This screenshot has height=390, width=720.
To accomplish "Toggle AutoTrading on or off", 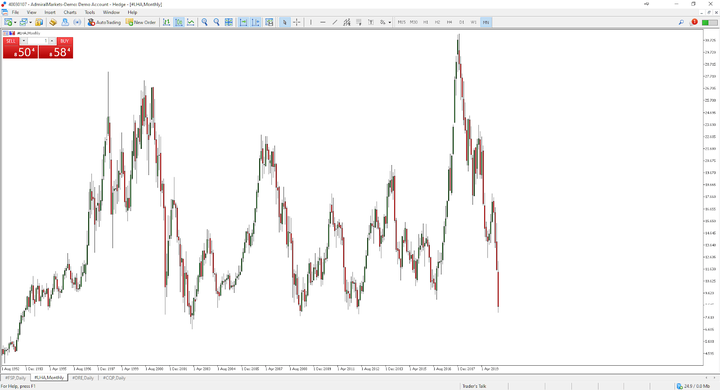I will click(104, 22).
